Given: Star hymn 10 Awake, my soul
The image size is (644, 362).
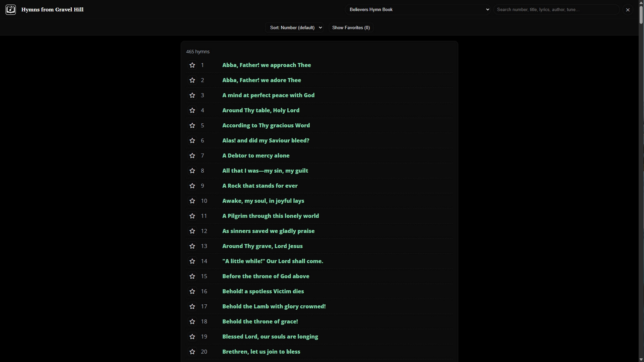Looking at the screenshot, I should point(192,201).
